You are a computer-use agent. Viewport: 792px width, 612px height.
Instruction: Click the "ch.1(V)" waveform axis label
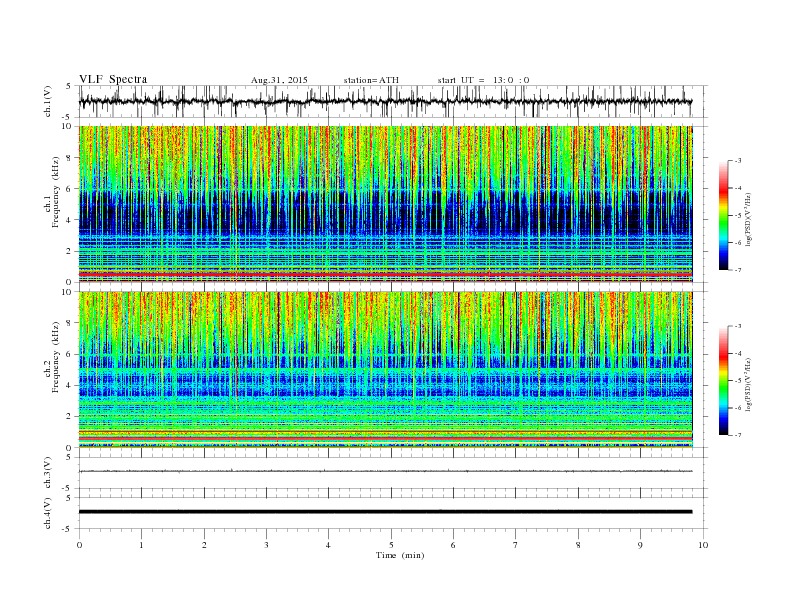48,101
